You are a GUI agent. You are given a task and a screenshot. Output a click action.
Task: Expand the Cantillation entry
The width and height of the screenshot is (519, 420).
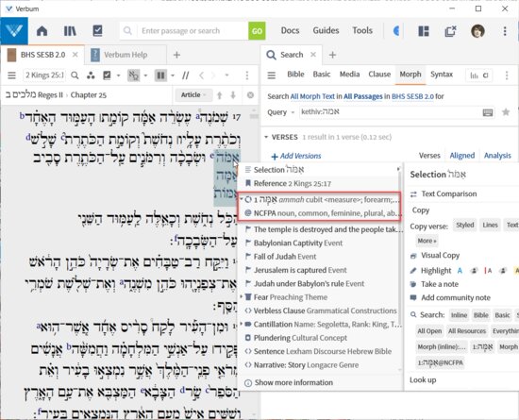click(241, 324)
